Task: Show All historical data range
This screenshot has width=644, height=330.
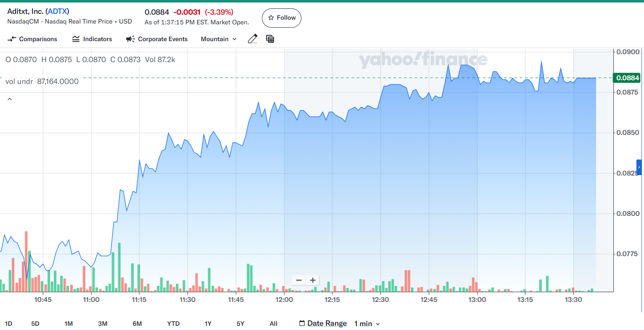Action: coord(273,324)
